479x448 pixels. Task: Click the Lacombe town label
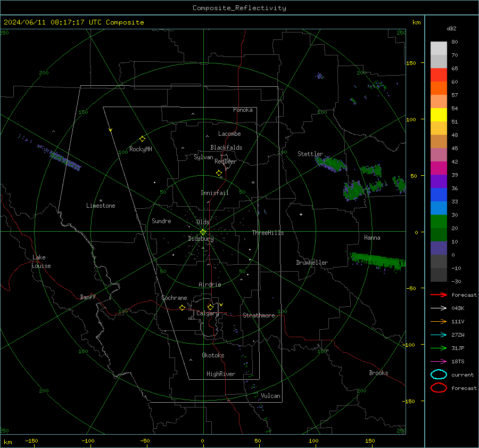[x=229, y=134]
